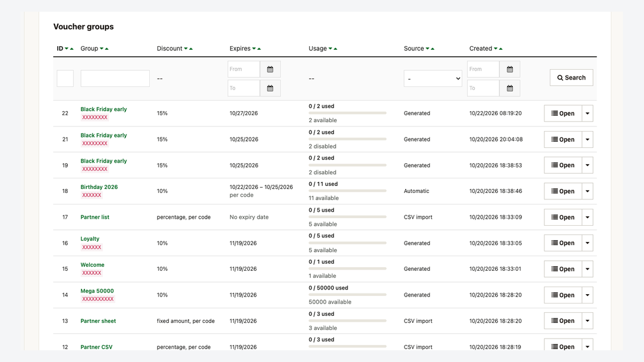The width and height of the screenshot is (644, 362).
Task: Sort Expires column descending arrow
Action: click(254, 49)
